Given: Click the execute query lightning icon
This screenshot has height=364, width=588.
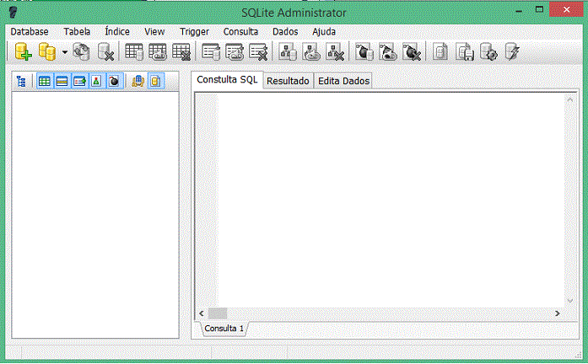Looking at the screenshot, I should [x=512, y=51].
